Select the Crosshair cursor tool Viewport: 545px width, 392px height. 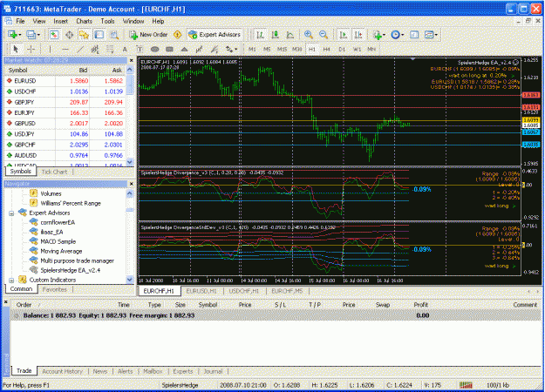[31, 50]
